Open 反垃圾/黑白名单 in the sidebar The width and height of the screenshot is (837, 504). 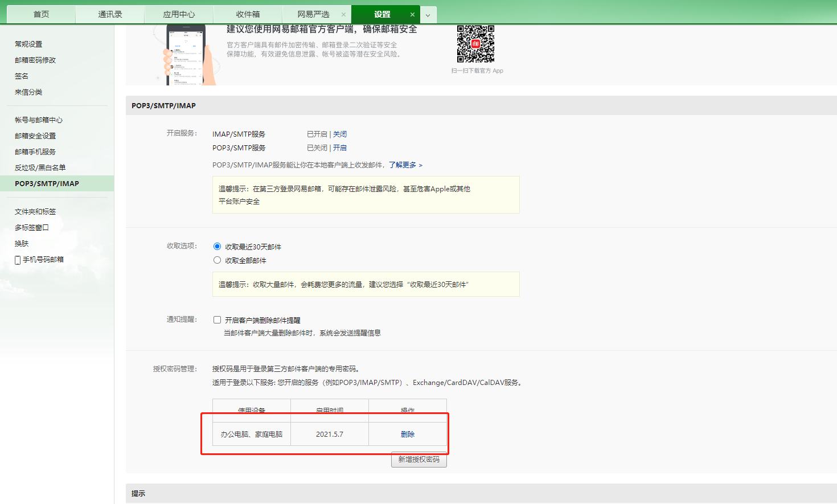point(40,168)
